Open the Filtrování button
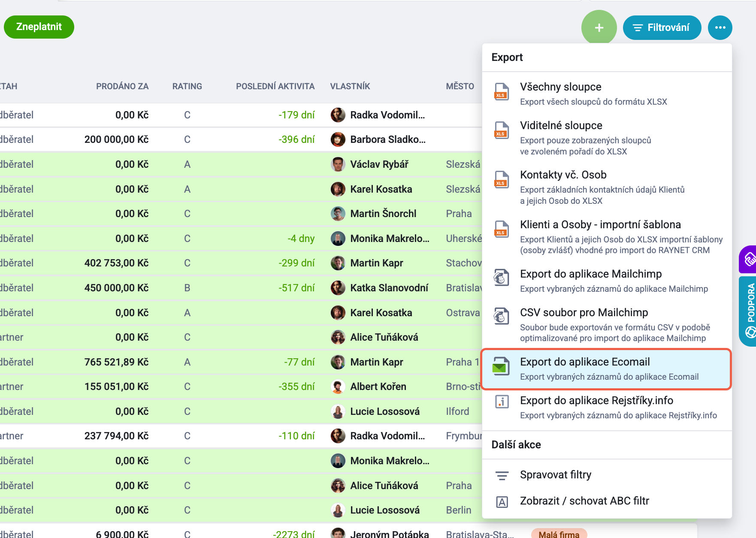The width and height of the screenshot is (756, 538). tap(662, 27)
